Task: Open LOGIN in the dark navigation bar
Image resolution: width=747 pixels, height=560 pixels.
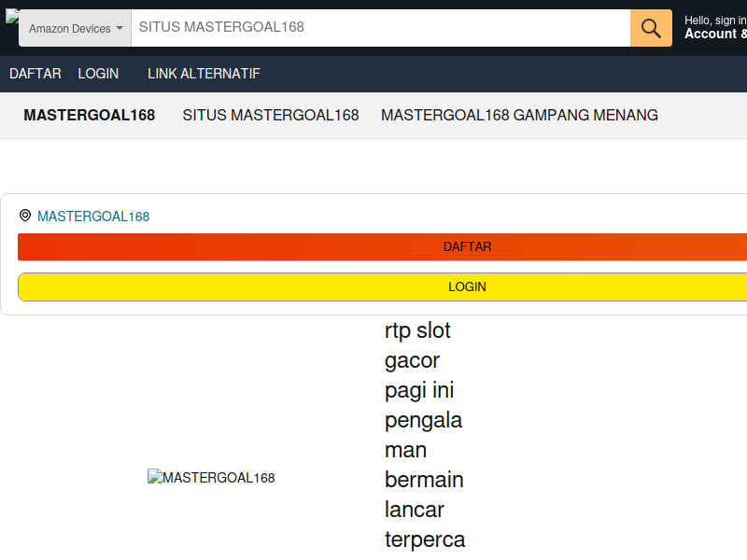Action: (x=98, y=74)
